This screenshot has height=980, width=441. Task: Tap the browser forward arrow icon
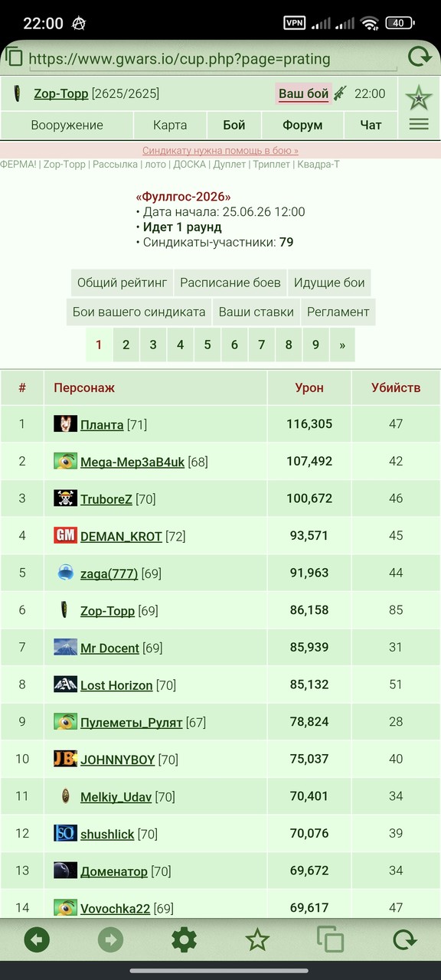(110, 939)
